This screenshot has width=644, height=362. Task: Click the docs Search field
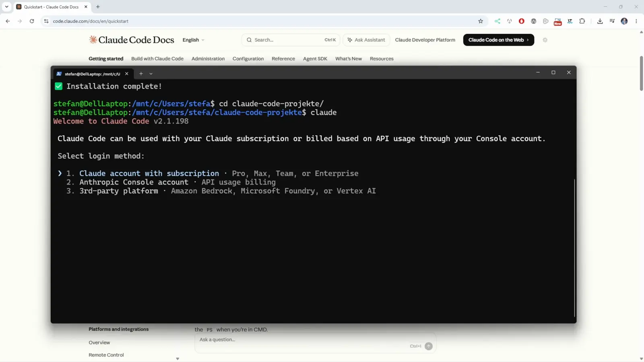291,40
